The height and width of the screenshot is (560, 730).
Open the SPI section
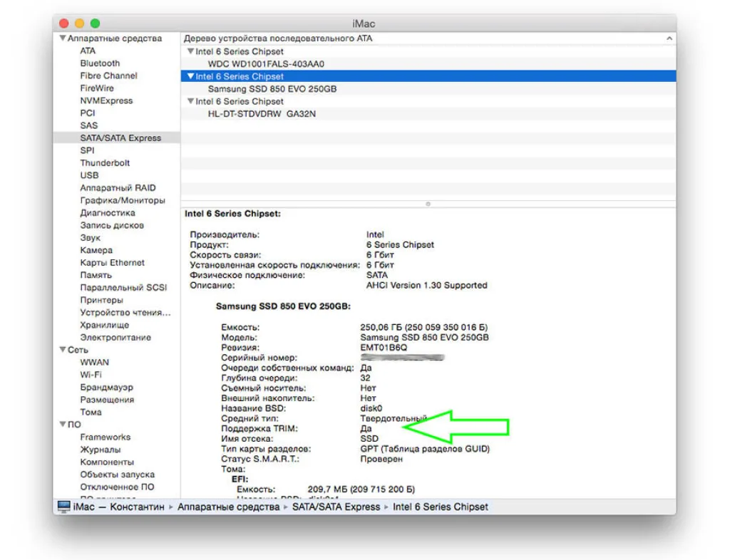[87, 151]
